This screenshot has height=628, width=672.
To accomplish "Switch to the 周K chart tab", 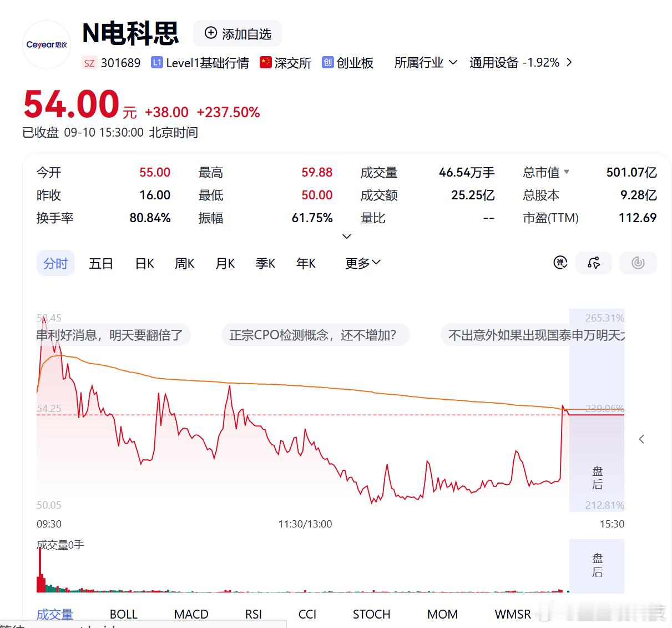I will pos(185,263).
